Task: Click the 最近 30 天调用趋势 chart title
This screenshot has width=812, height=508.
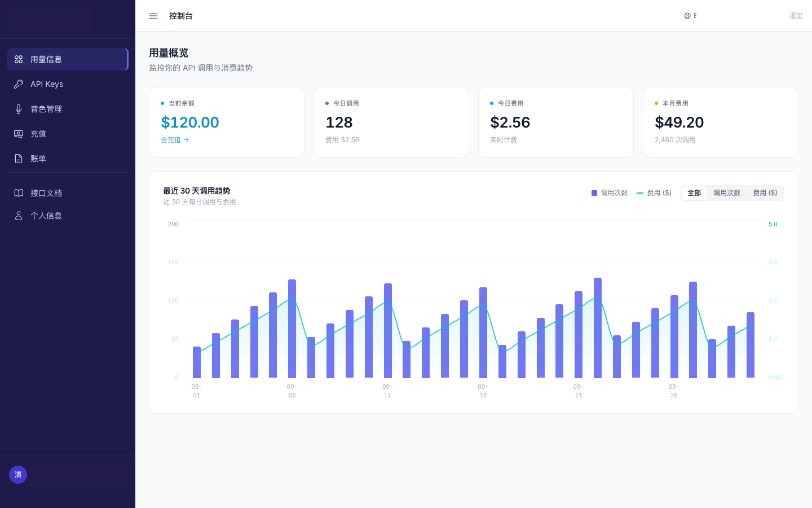Action: tap(197, 191)
